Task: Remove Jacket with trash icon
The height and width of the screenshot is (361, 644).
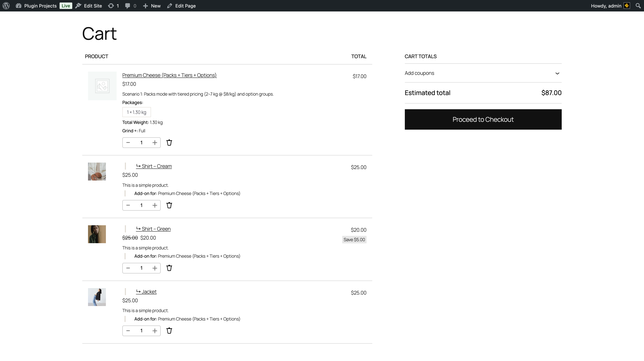Action: 169,331
